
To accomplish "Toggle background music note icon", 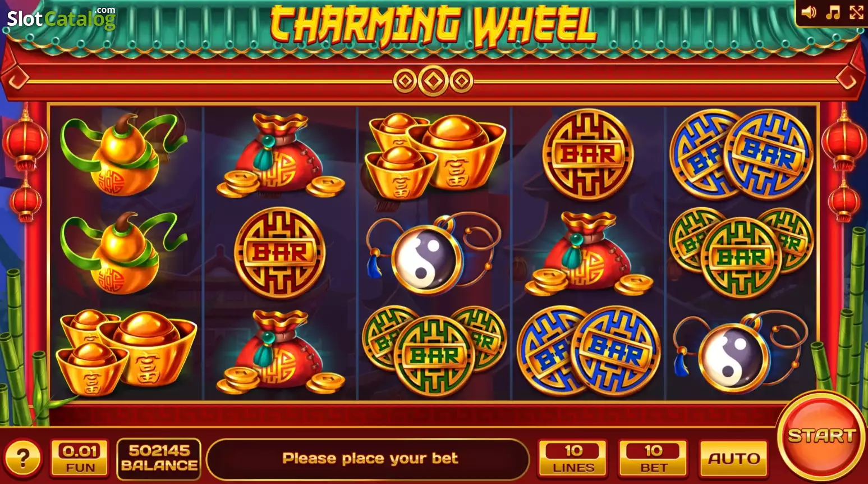I will [x=833, y=12].
